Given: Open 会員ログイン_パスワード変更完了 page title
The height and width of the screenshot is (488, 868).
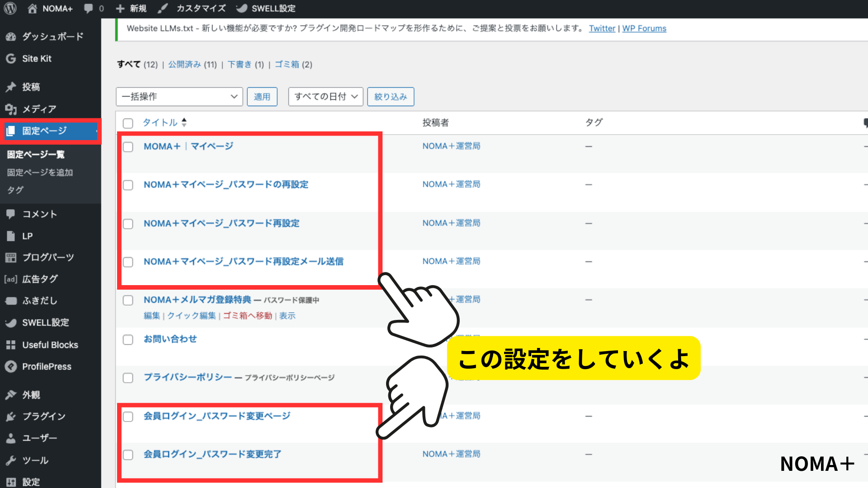Looking at the screenshot, I should point(212,454).
